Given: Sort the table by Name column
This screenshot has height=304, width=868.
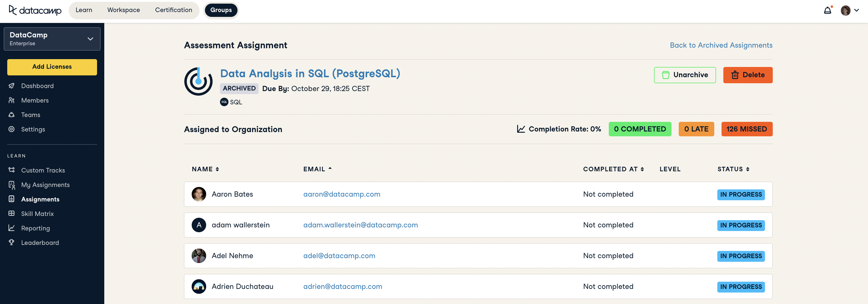Looking at the screenshot, I should 205,169.
